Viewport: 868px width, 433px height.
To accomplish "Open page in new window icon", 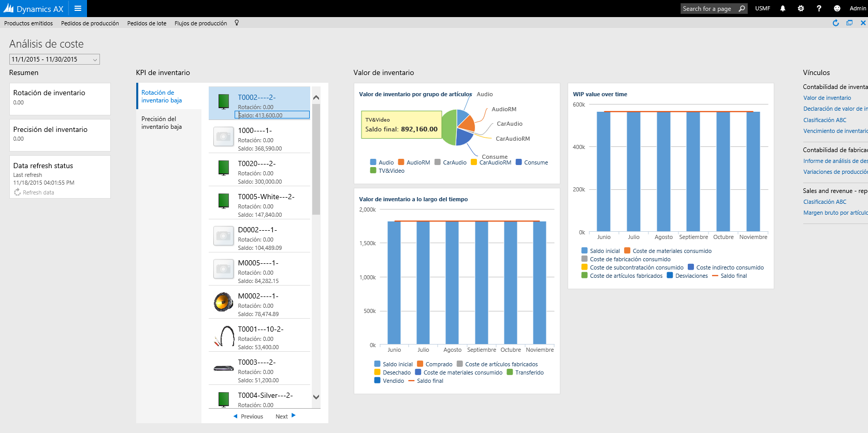I will click(x=849, y=23).
